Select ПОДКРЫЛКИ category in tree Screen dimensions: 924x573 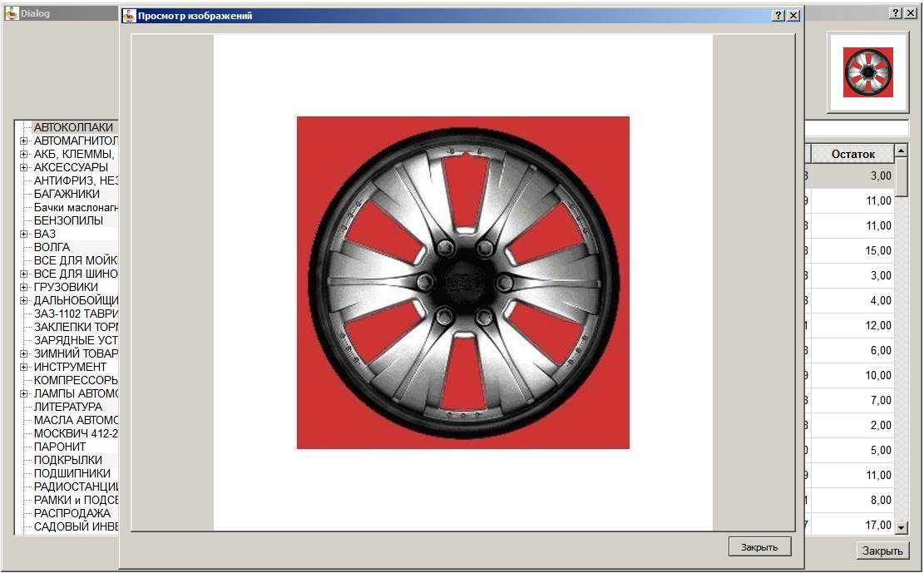(67, 460)
